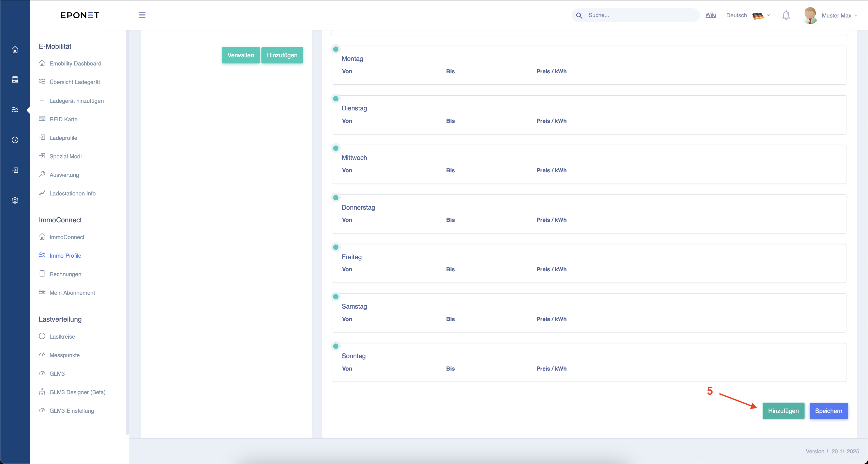Click the search magnifier icon

coord(579,15)
